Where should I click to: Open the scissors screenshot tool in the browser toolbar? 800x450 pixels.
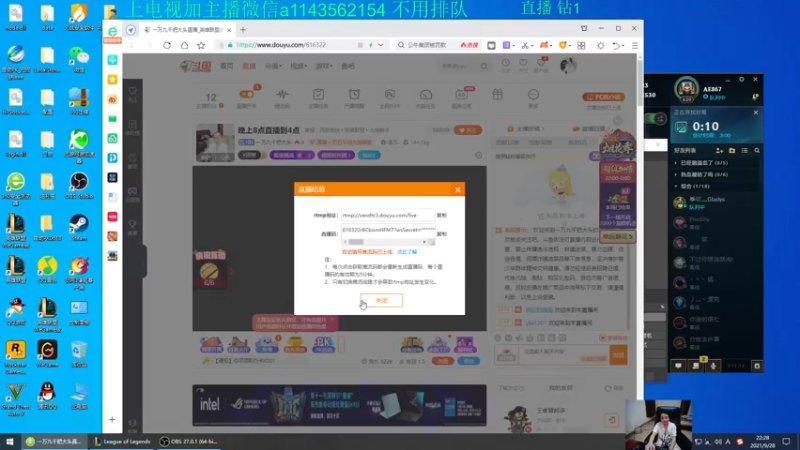[524, 45]
